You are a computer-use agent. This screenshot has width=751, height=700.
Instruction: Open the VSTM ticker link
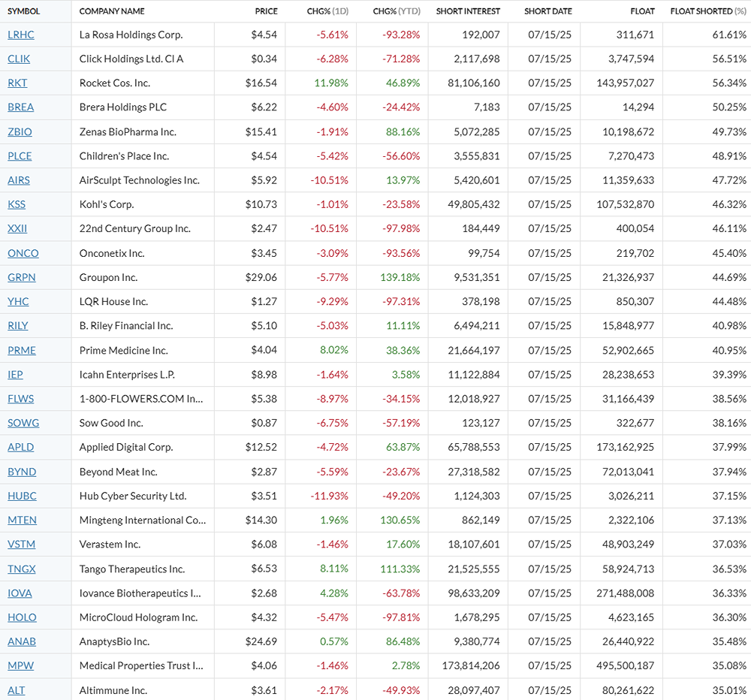click(x=22, y=545)
